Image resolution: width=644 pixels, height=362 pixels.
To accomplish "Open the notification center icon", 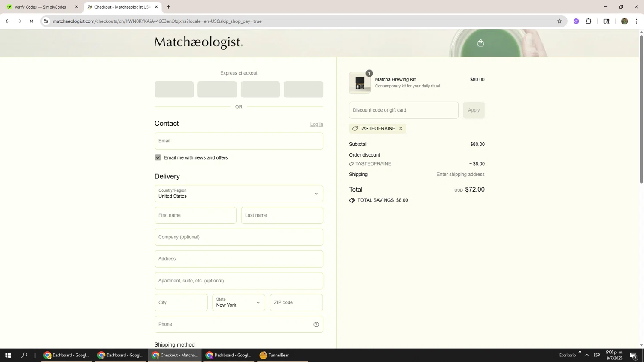I will click(x=633, y=355).
